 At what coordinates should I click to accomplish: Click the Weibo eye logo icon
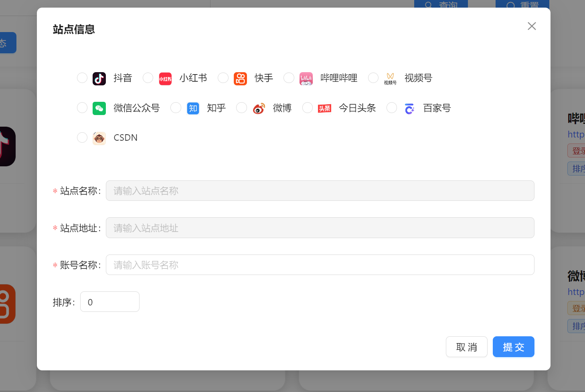pyautogui.click(x=259, y=109)
